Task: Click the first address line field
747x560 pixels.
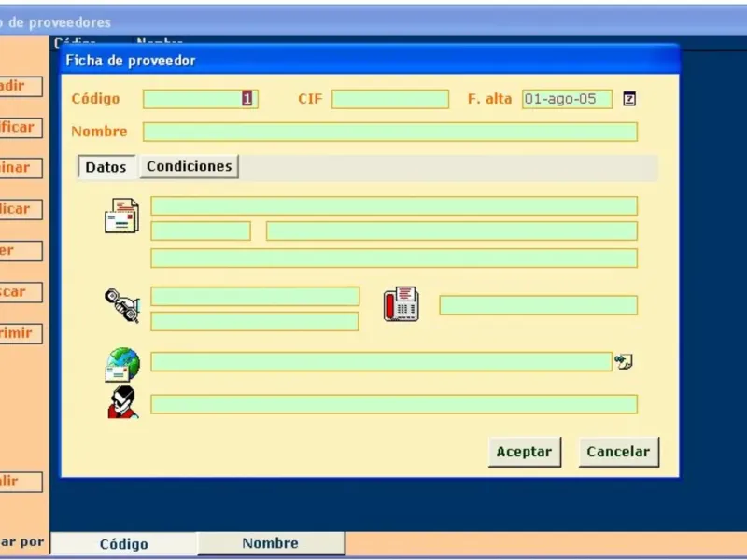Action: click(394, 205)
